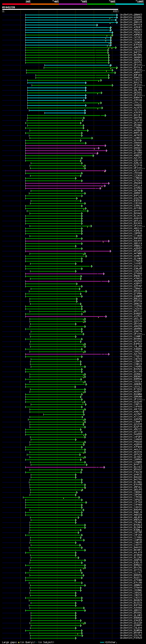Select the UniRef100_Q05WS2 entry

pos(131,146)
